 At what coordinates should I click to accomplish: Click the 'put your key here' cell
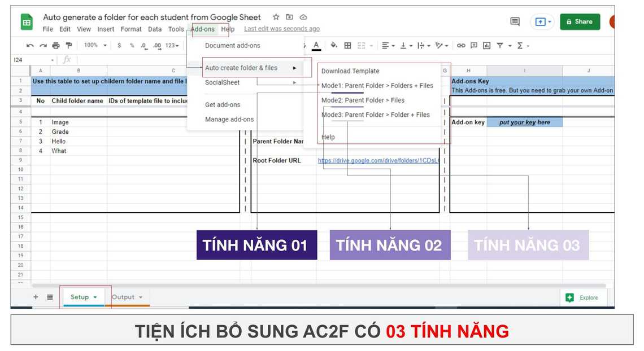pos(524,122)
